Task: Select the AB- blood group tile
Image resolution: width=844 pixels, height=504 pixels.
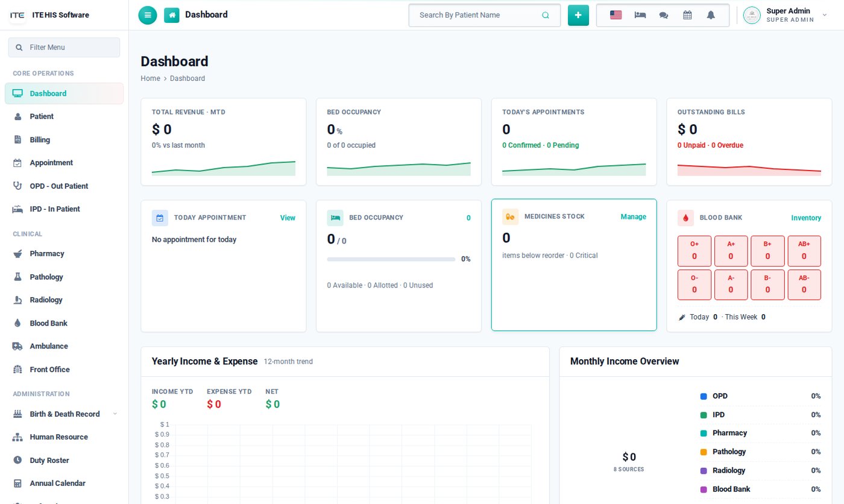Action: point(804,285)
